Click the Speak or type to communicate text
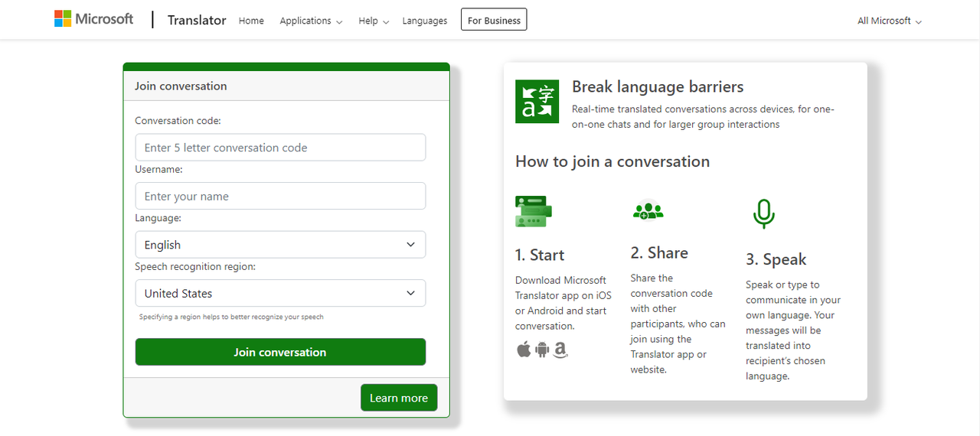980x436 pixels. 793,330
